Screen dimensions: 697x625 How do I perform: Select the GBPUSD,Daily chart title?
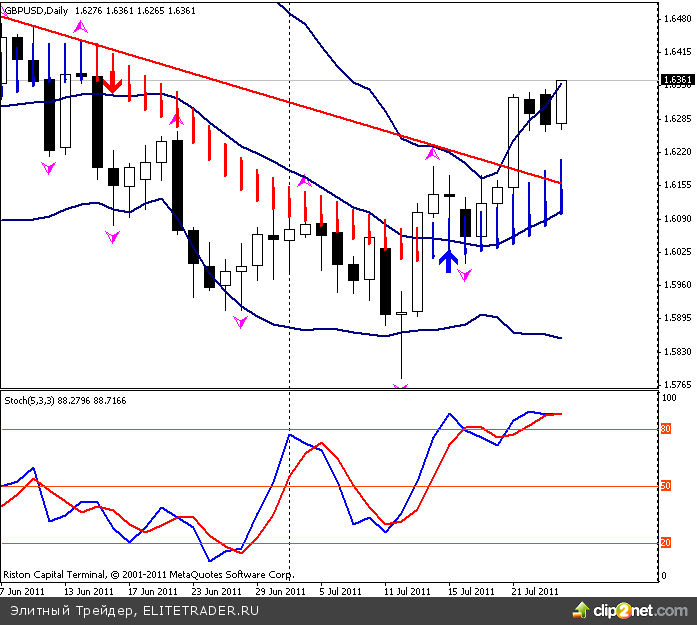(39, 11)
